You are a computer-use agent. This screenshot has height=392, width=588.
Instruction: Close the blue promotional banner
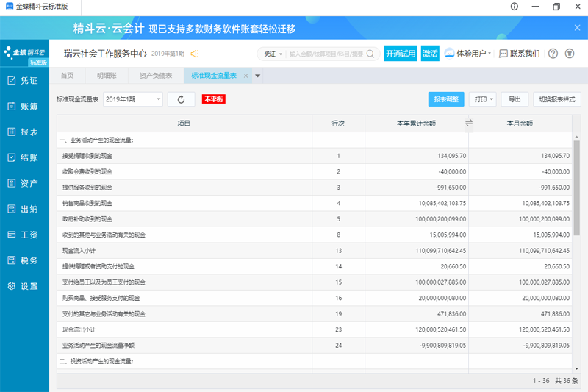pyautogui.click(x=577, y=28)
